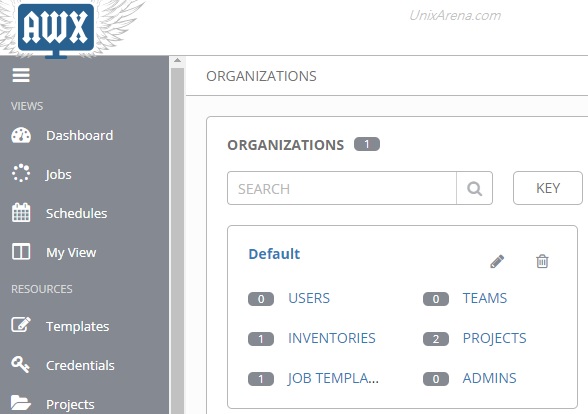Viewport: 588px width, 414px height.
Task: Open the Default organization link
Action: point(274,254)
